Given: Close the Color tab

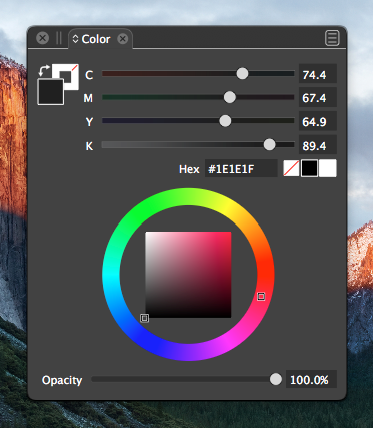Looking at the screenshot, I should tap(123, 39).
